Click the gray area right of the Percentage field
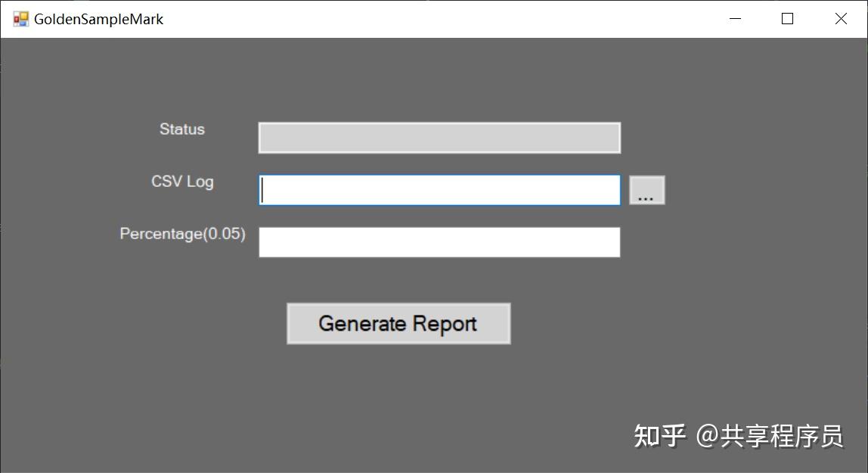 pyautogui.click(x=726, y=242)
